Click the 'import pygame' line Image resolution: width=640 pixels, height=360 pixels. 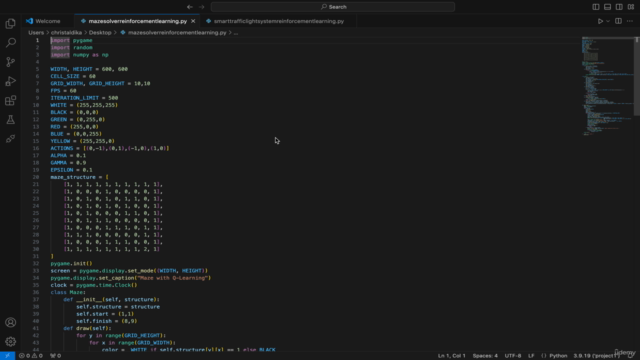[x=71, y=40]
